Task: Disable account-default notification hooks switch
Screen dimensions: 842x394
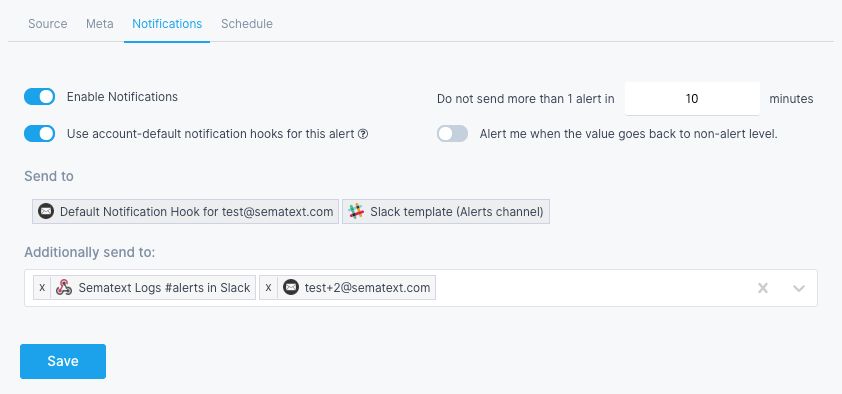Action: [x=40, y=134]
